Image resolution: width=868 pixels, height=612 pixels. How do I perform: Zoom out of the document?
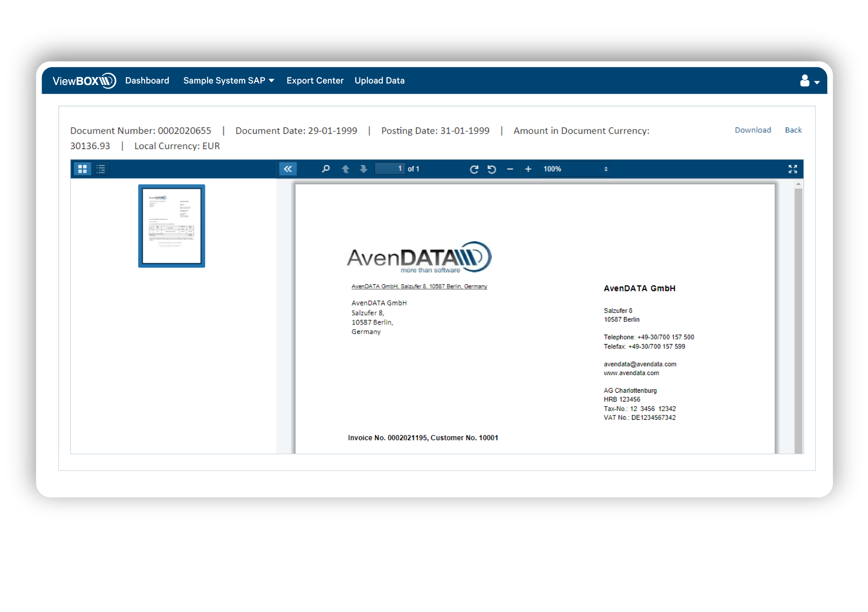coord(510,169)
